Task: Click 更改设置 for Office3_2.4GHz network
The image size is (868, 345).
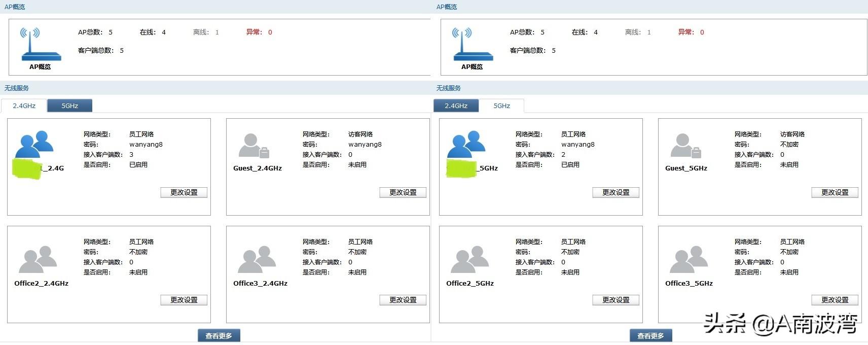Action: 403,300
